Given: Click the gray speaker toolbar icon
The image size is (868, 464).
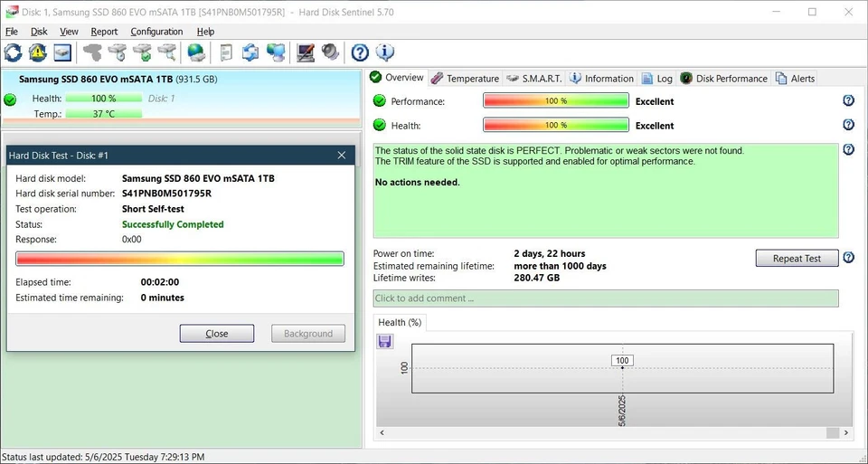Looking at the screenshot, I should (331, 52).
